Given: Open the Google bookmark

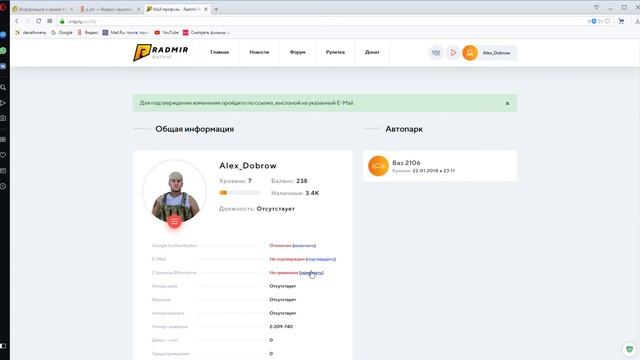Looking at the screenshot, I should coord(62,32).
